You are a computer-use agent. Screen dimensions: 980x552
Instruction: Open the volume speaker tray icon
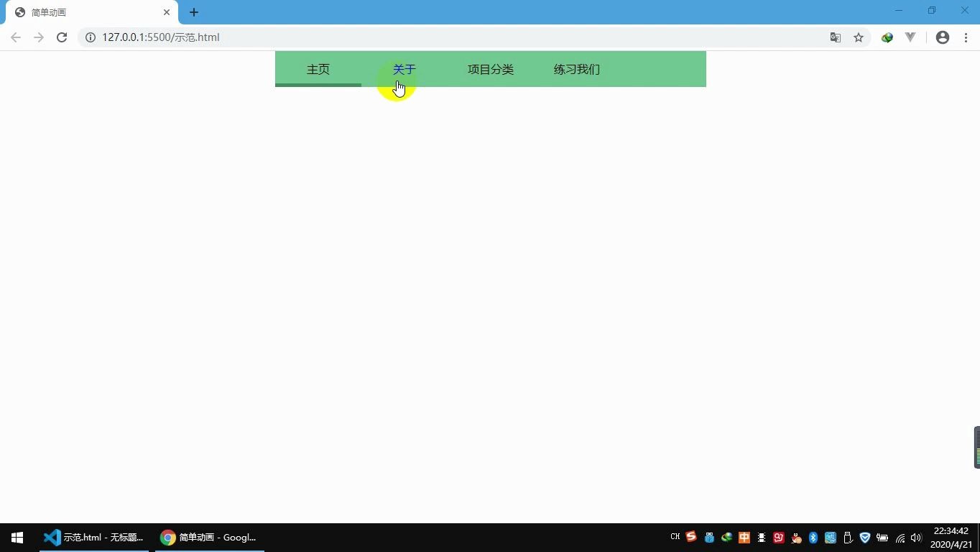(x=916, y=538)
